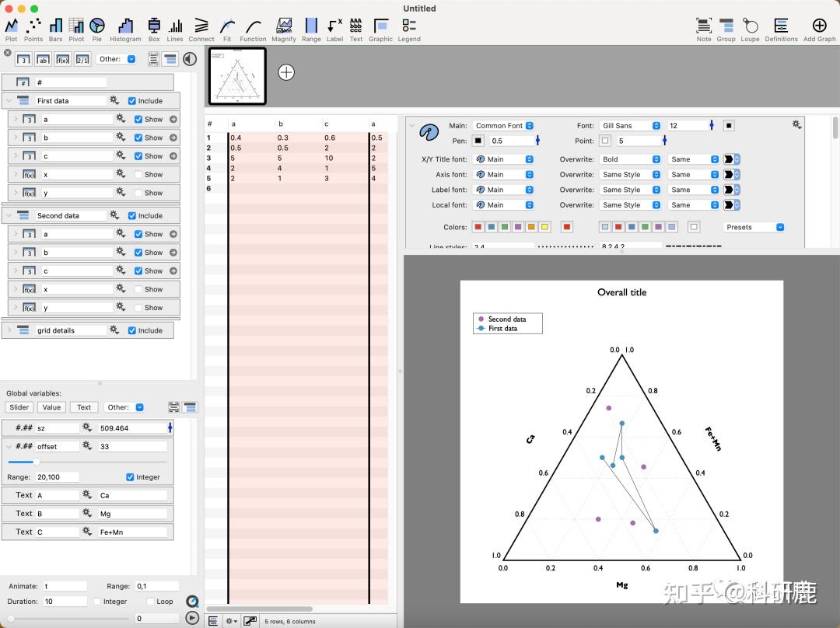Open the Presets dropdown

coord(753,226)
